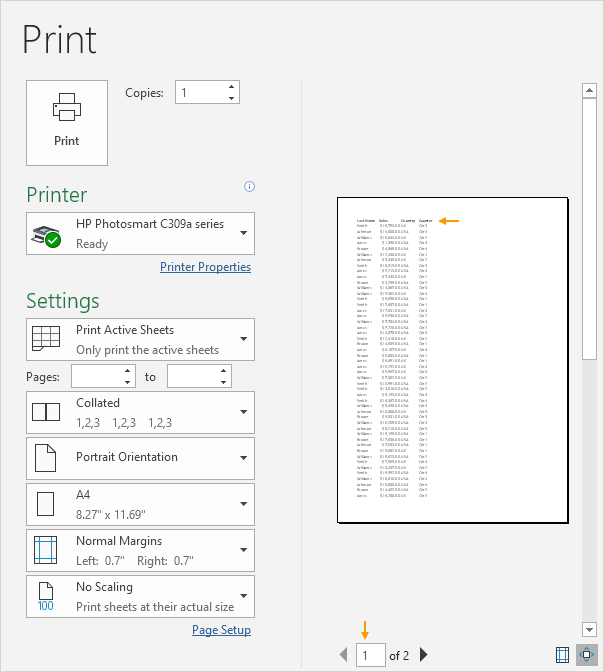Change Portrait Orientation setting

141,458
